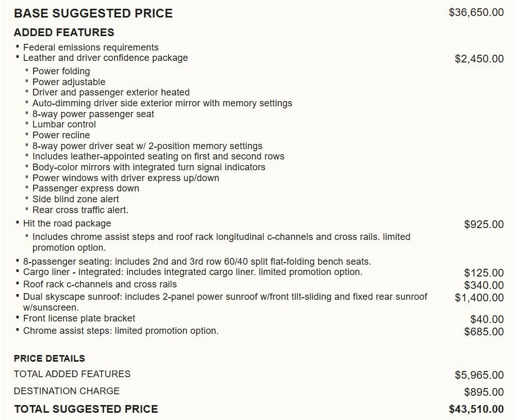
Task: Select the Power folding sub-item
Action: tap(61, 71)
